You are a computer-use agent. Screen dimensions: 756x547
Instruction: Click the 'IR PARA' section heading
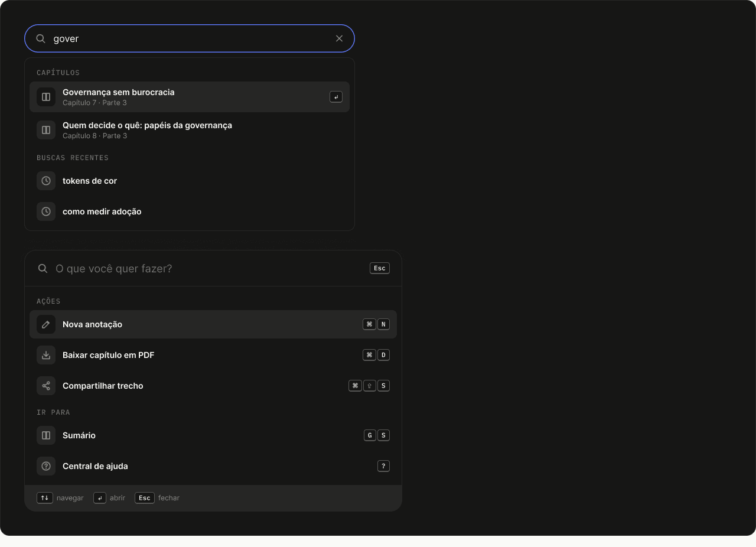coord(53,412)
